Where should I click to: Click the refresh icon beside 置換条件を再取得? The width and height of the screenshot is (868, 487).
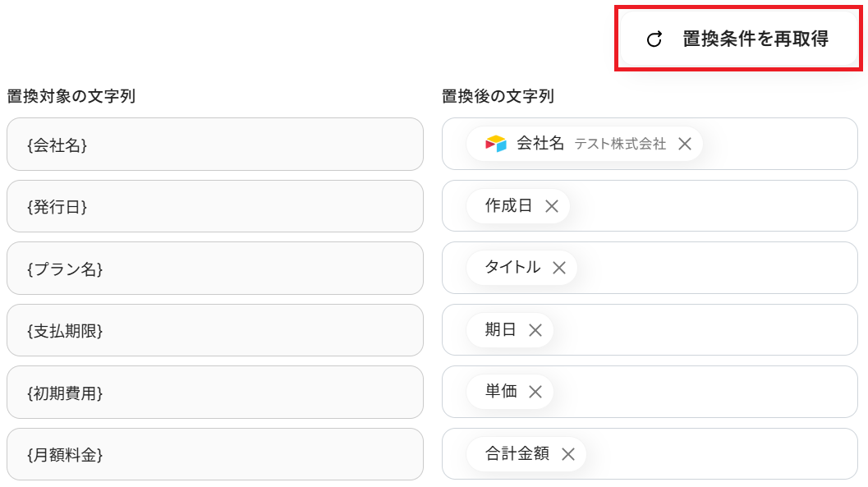pos(654,39)
